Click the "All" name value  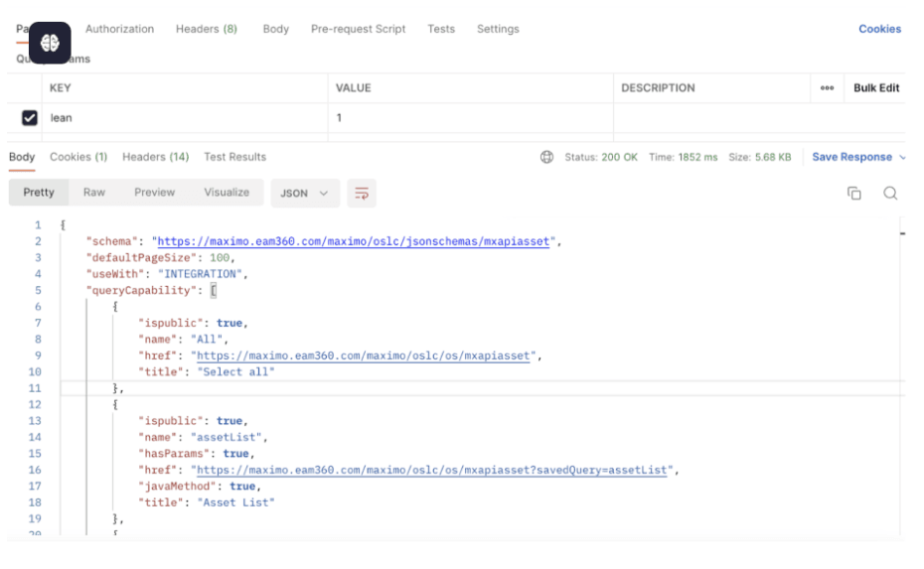coord(207,340)
